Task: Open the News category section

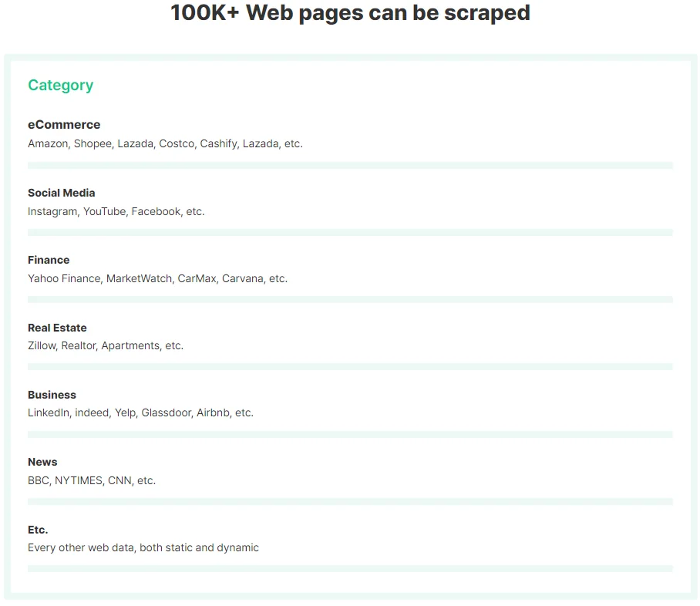Action: [42, 462]
